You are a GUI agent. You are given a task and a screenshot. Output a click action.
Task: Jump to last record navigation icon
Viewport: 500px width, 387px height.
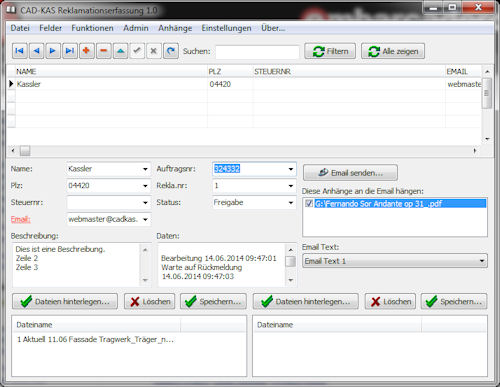click(70, 51)
